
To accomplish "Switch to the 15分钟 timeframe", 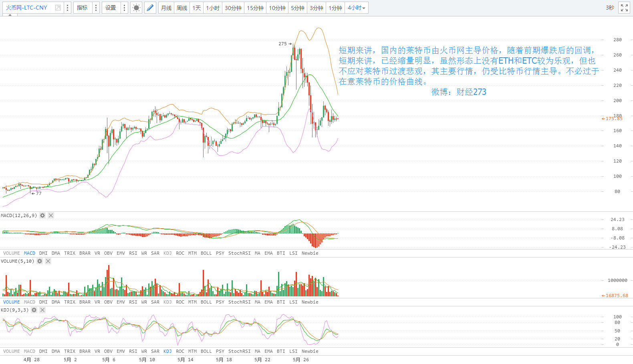I will tap(255, 8).
